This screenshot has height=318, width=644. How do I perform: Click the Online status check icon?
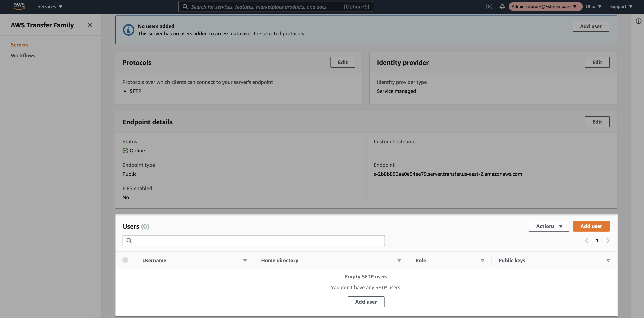[125, 150]
